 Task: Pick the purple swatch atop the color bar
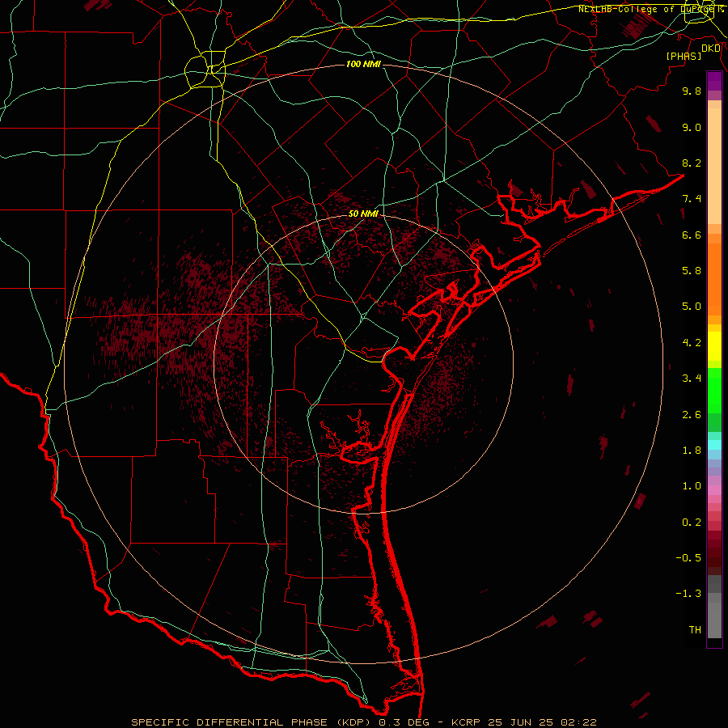point(714,81)
